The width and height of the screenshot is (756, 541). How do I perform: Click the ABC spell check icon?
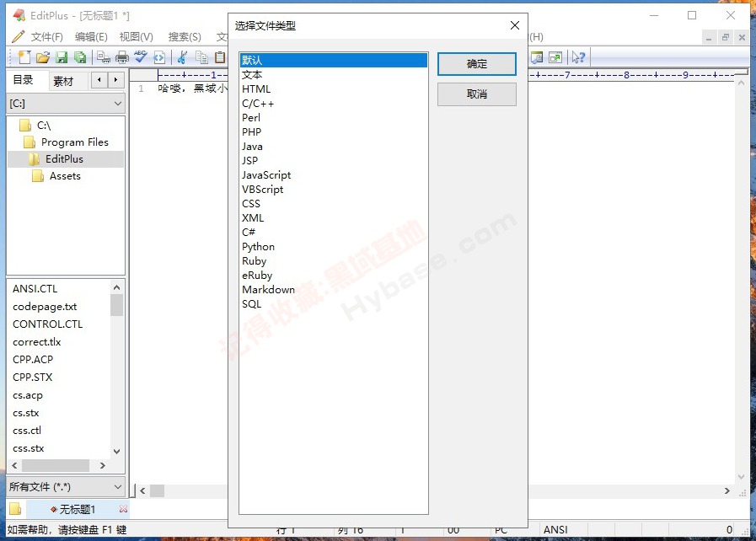pos(140,57)
